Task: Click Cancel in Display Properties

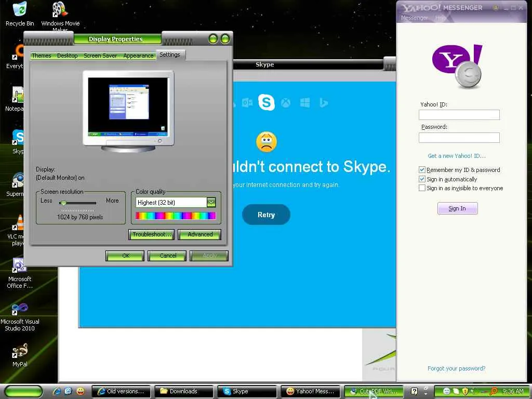Action: click(x=167, y=256)
